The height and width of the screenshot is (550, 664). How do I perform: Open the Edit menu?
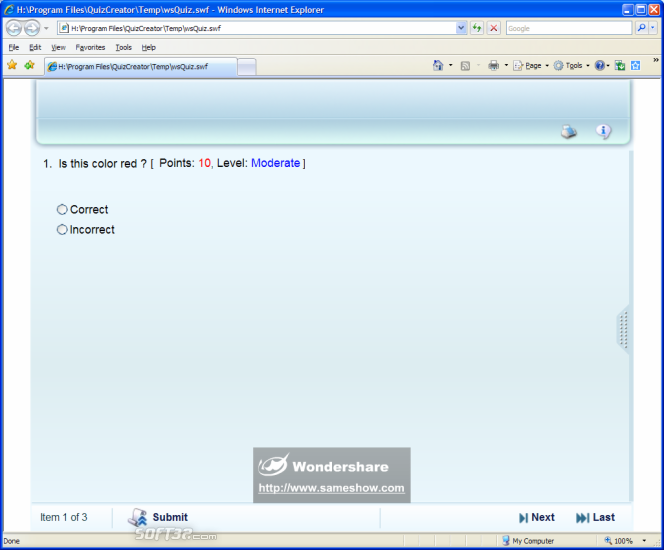tap(35, 47)
